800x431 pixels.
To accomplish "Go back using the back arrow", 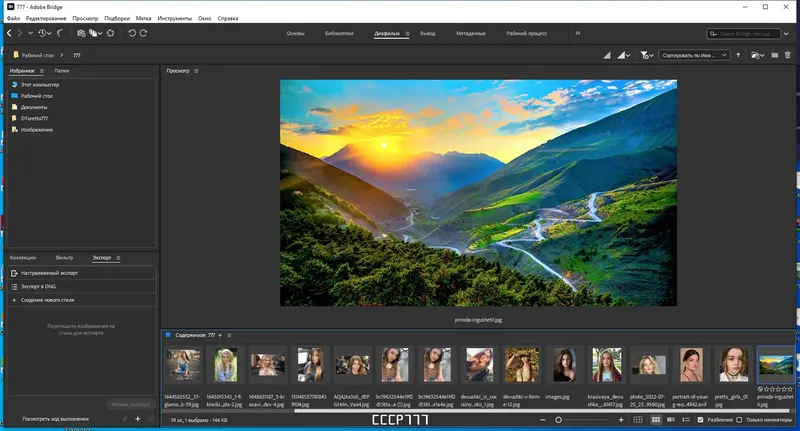I will pos(9,33).
